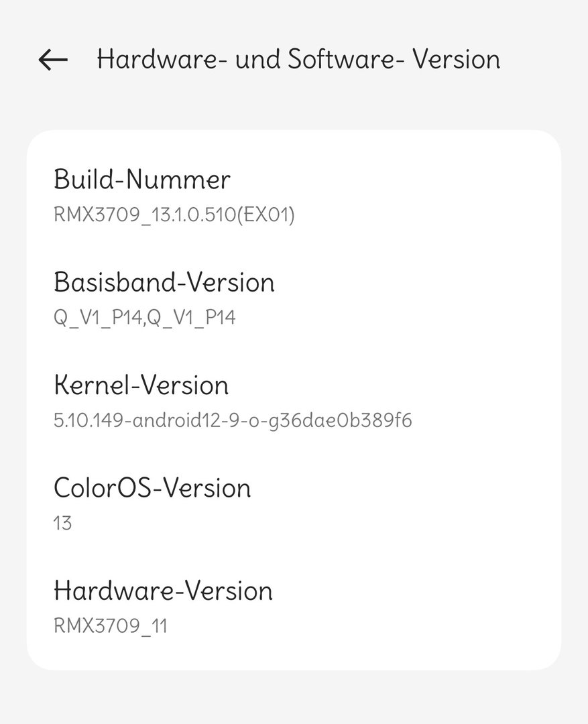Select the RMX3709_13.1.0.510(EX01) build string
The width and height of the screenshot is (588, 724).
tap(174, 215)
